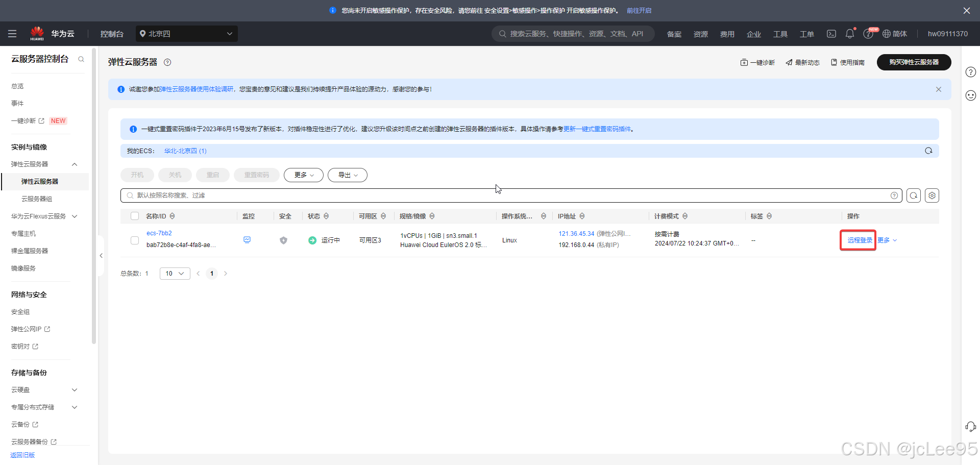The height and width of the screenshot is (465, 980).
Task: Open 资源 in top menu
Action: pos(701,34)
